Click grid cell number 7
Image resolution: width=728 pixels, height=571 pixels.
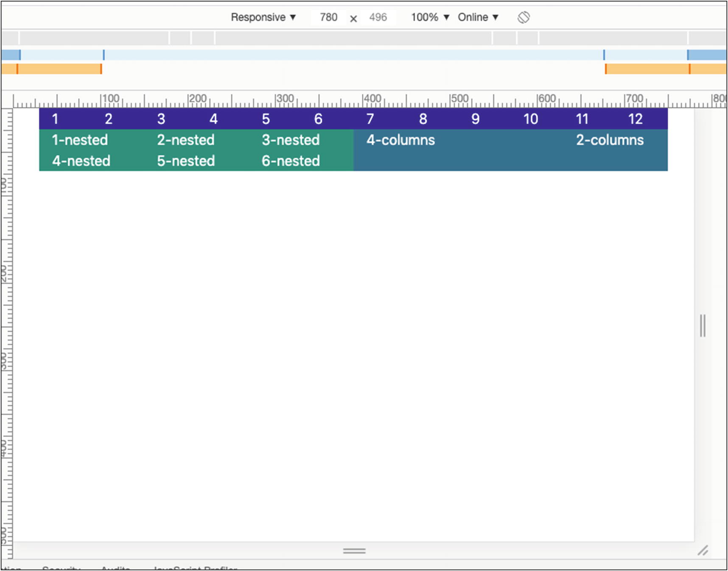click(370, 119)
